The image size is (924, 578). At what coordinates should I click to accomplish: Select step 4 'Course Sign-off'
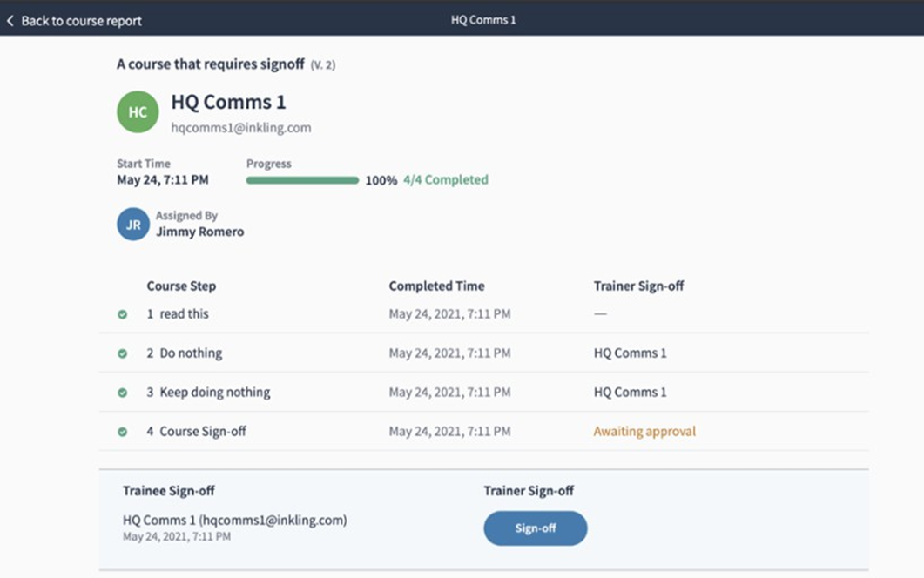click(x=202, y=431)
